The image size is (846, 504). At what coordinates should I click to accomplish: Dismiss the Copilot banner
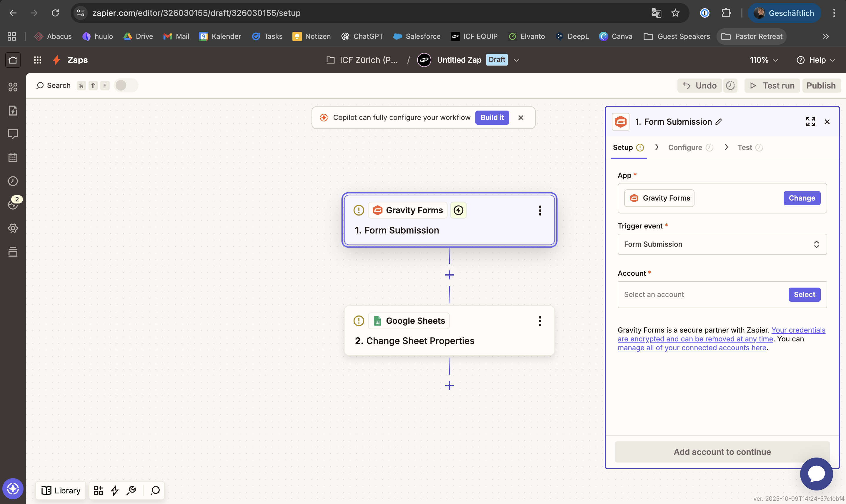point(520,118)
